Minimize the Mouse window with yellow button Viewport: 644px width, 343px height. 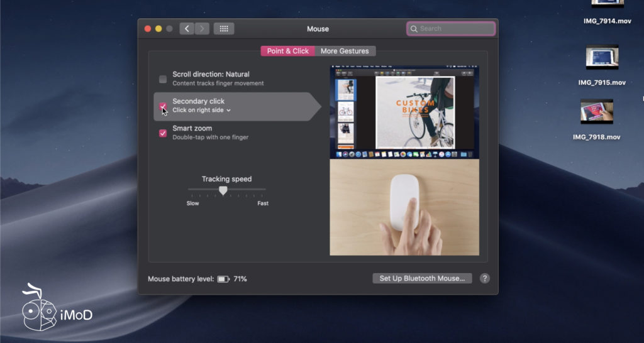coord(158,29)
